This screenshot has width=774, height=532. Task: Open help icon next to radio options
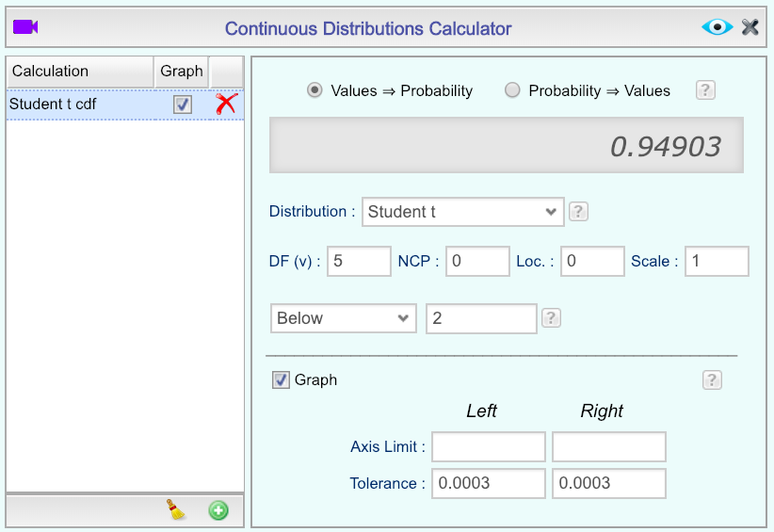click(705, 90)
